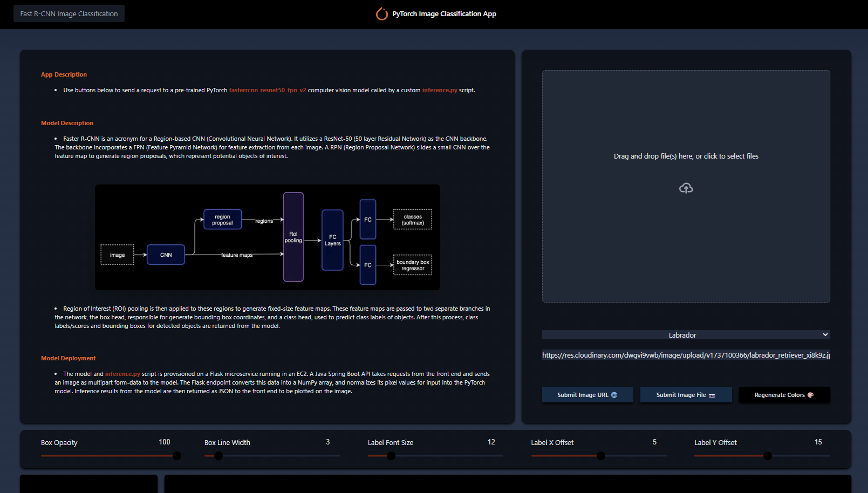This screenshot has width=868, height=493.
Task: Click the inference.py link in Model Deployment
Action: 122,374
